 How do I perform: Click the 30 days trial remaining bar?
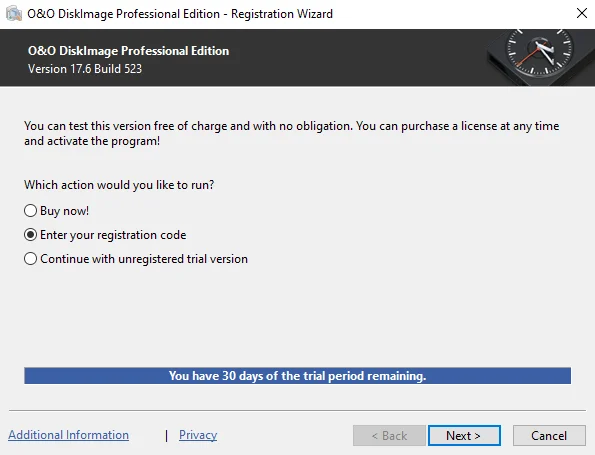tap(298, 376)
